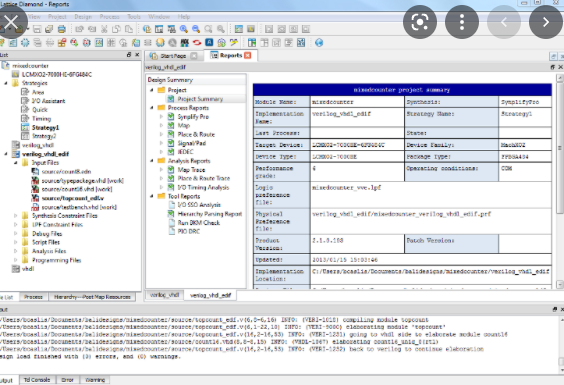564x385 pixels.
Task: Open the Tools menu
Action: click(x=134, y=17)
